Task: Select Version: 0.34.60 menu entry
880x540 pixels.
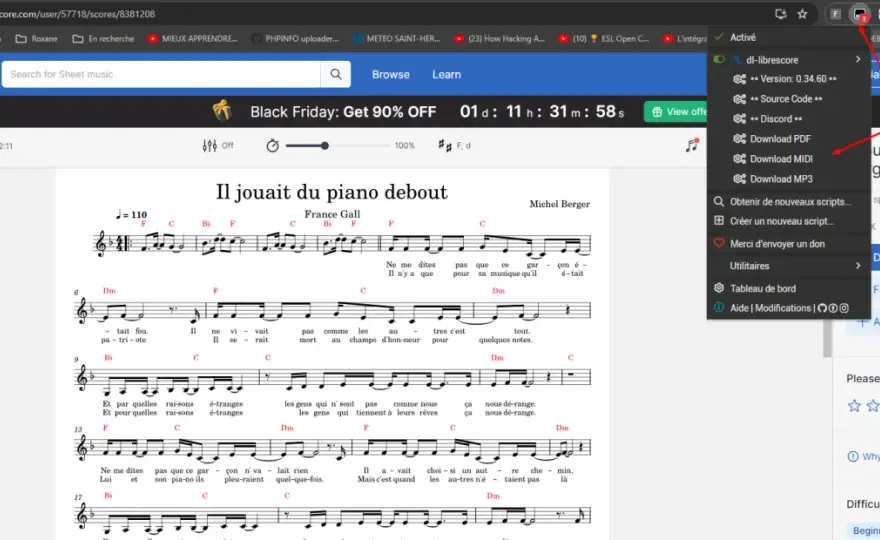Action: pyautogui.click(x=793, y=79)
